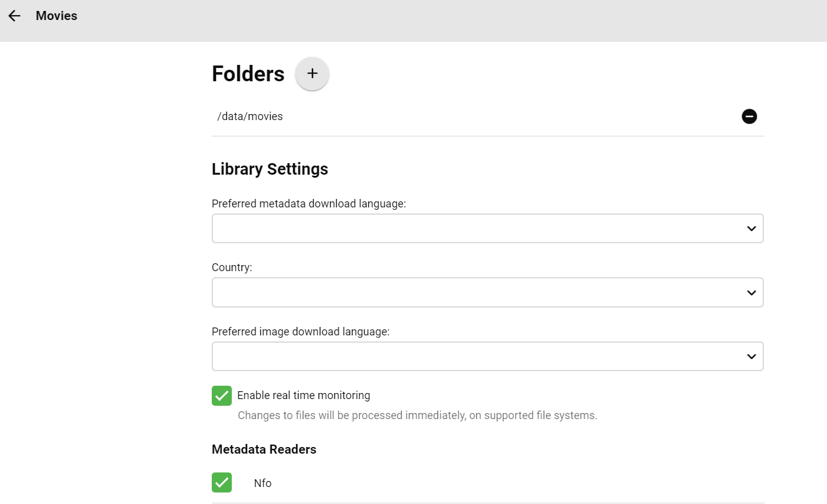Click the Metadata Readers heading

pyautogui.click(x=264, y=449)
